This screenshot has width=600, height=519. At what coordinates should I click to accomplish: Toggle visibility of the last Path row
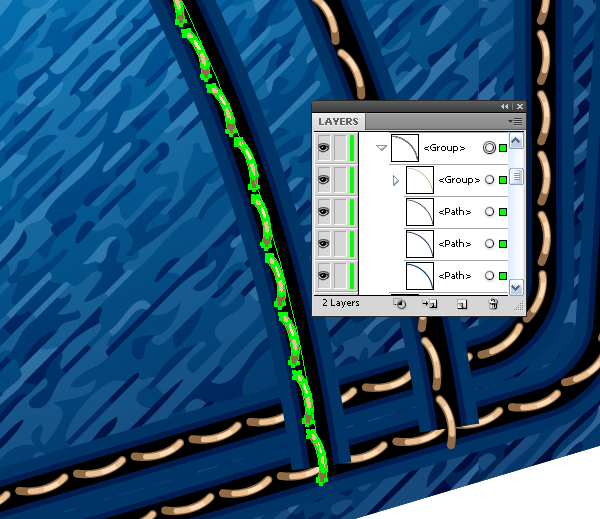coord(324,276)
